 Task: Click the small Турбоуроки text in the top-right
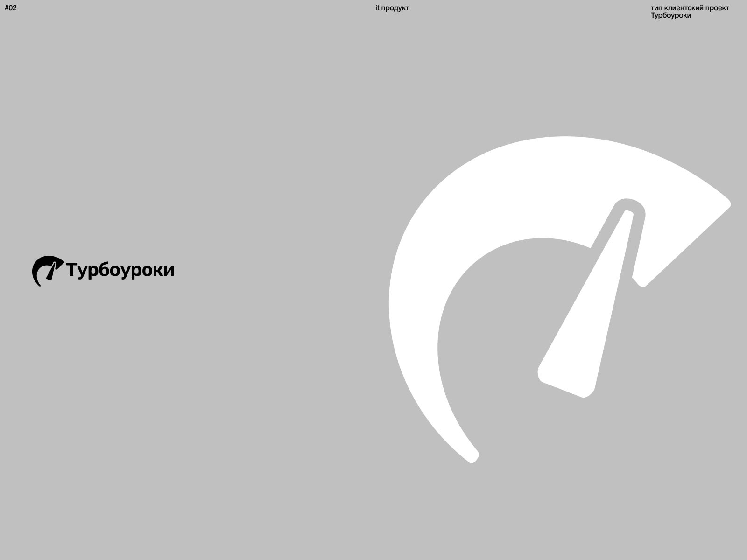pos(670,15)
